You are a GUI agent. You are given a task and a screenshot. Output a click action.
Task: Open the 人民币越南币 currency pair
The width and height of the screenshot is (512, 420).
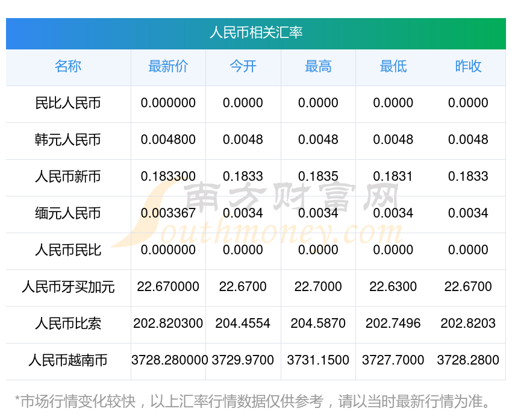pyautogui.click(x=68, y=361)
